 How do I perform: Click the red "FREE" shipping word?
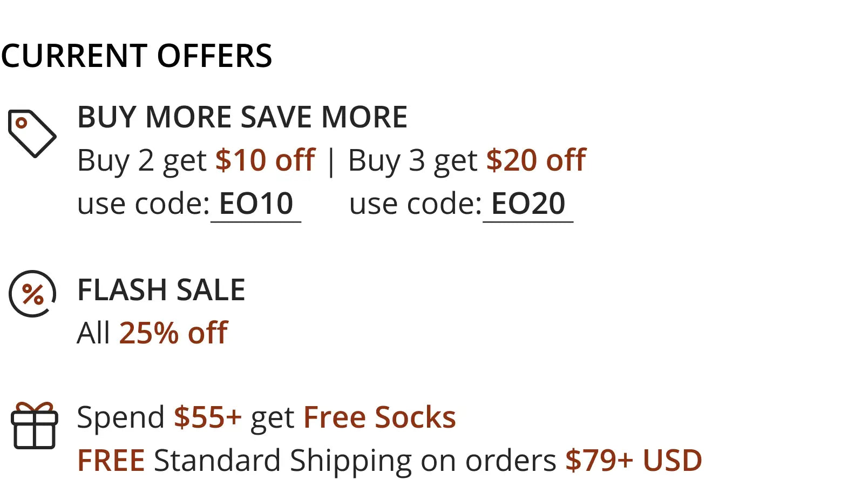pyautogui.click(x=111, y=461)
